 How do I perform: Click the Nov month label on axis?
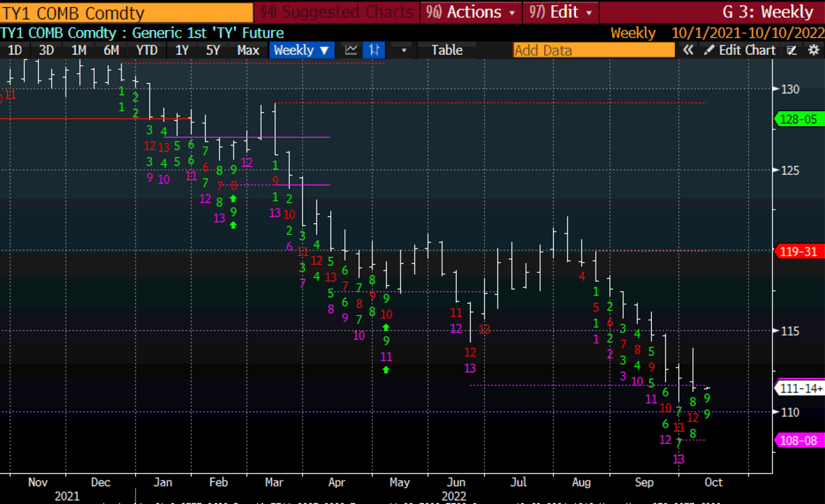[39, 482]
